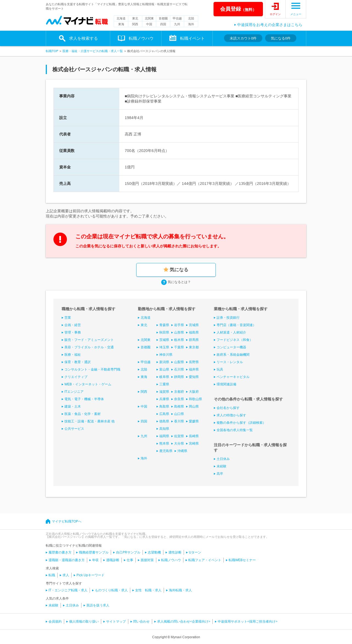The image size is (352, 644).
Task: Go to 転職TOP breadcrumb
Action: click(x=52, y=51)
